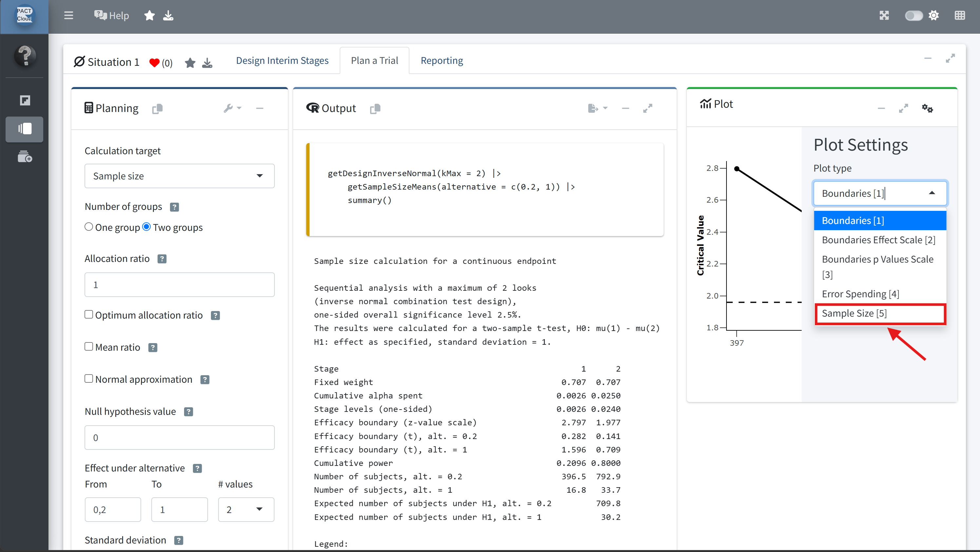
Task: Switch to Design Interim Stages tab
Action: click(282, 61)
